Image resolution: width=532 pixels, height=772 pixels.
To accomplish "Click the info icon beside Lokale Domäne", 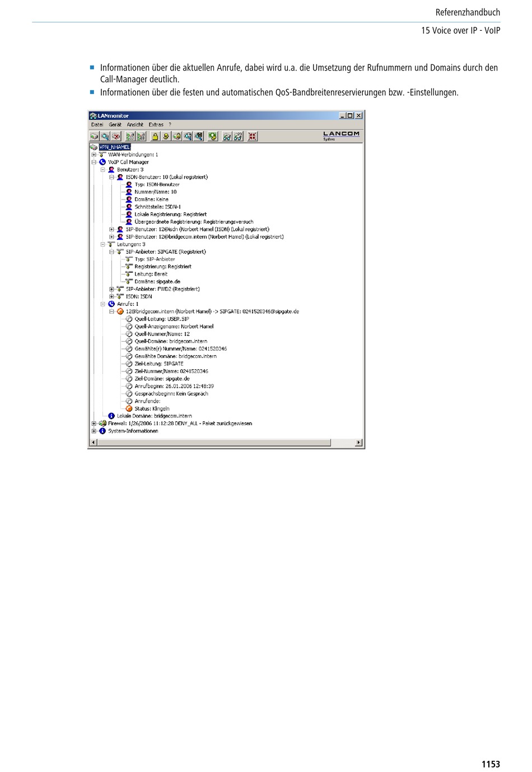I will pyautogui.click(x=111, y=416).
